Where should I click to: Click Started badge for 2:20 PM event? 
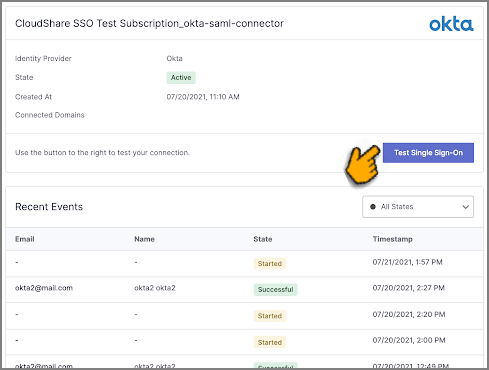pyautogui.click(x=270, y=316)
